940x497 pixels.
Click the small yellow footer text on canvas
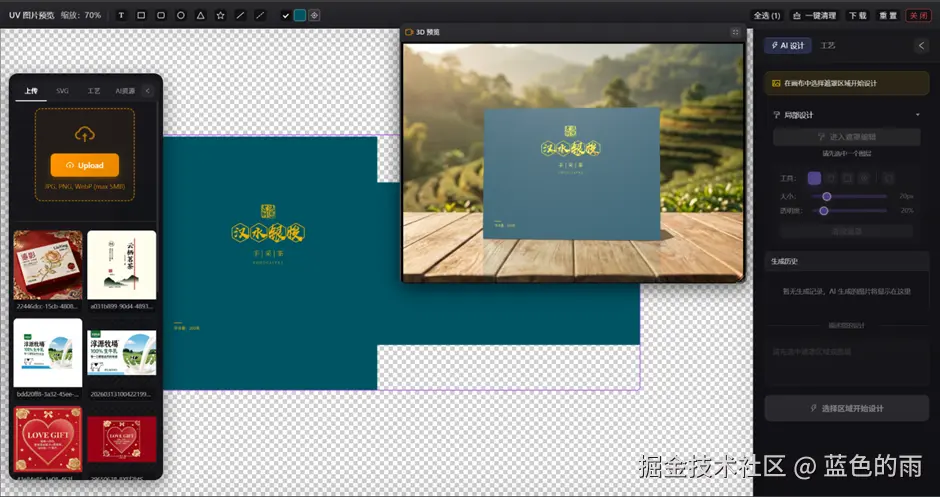[x=186, y=328]
